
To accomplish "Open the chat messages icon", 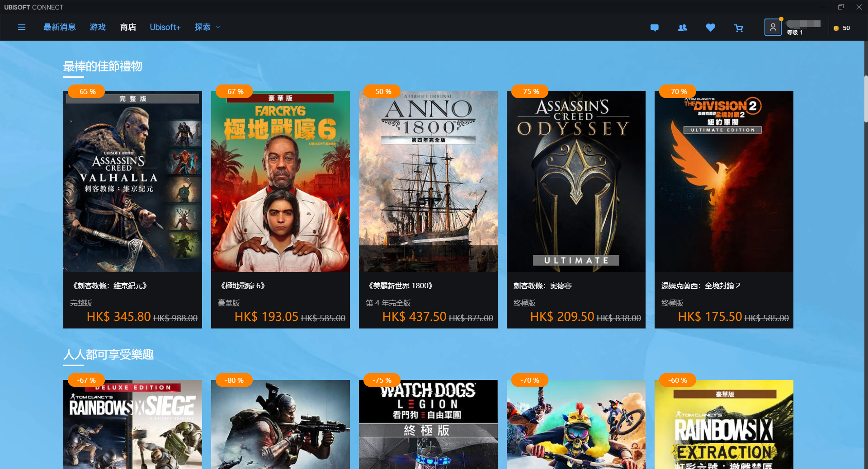I will 654,28.
